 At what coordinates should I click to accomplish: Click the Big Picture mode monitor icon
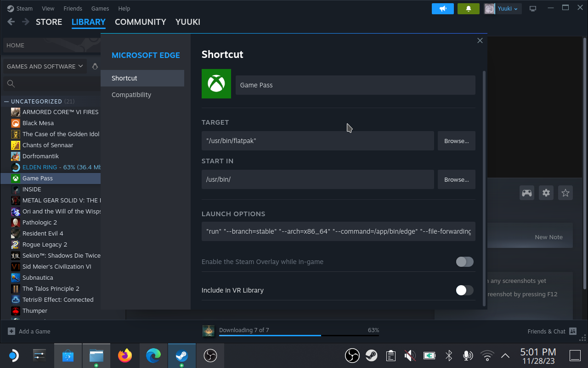tap(533, 8)
